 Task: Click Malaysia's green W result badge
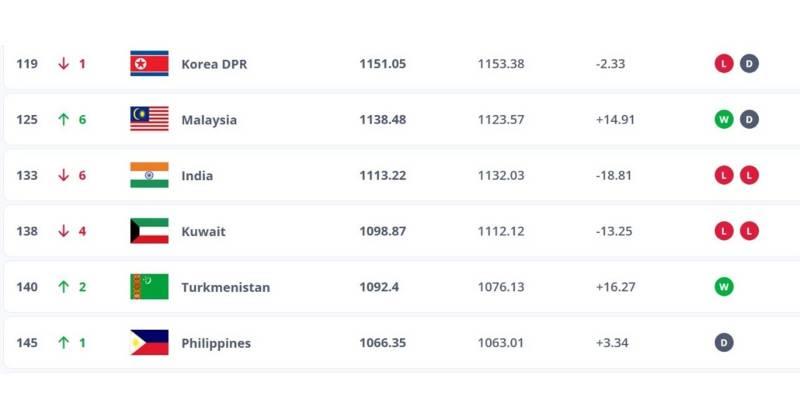click(723, 119)
